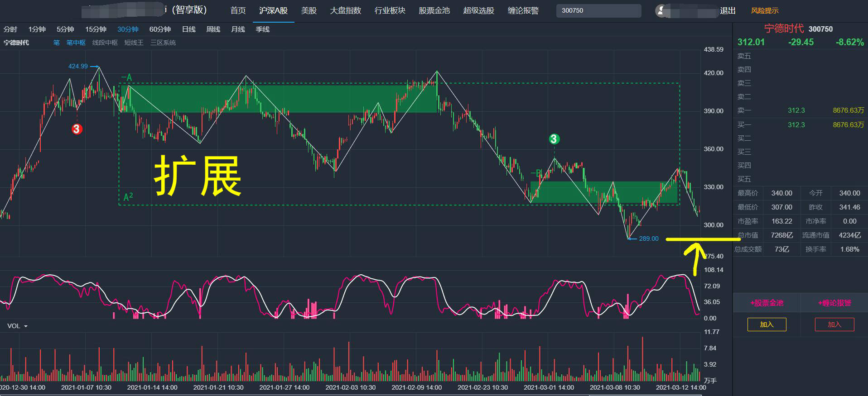Select the 日线 daily chart tab

tap(189, 29)
